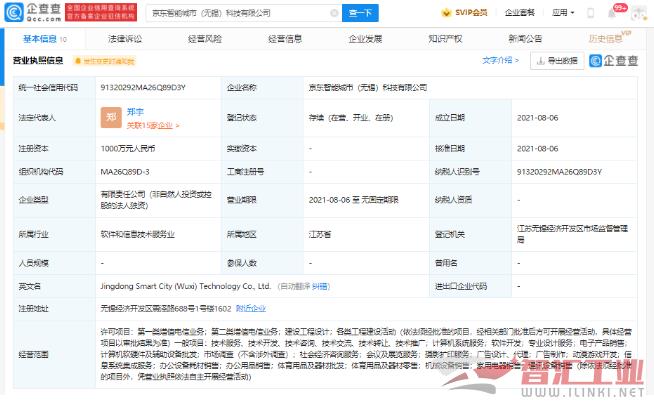This screenshot has height=407, width=654.
Task: Select industry 软件和信息技术服务业
Action: (138, 234)
